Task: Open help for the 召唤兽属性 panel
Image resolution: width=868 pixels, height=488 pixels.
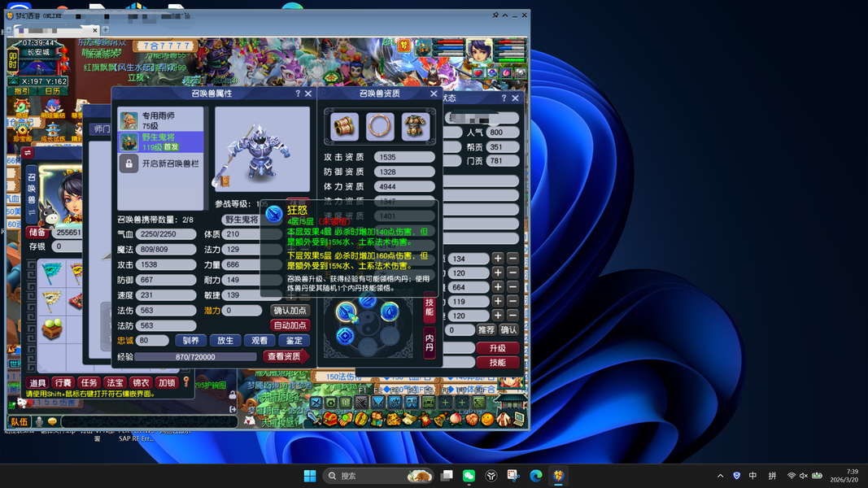Action: click(x=298, y=94)
